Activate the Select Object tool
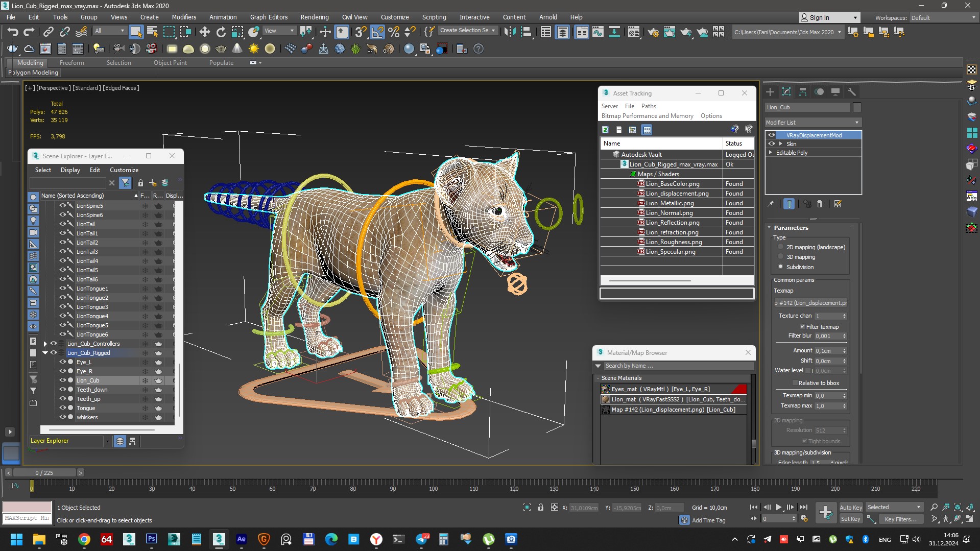The image size is (980, 551). coord(136,32)
